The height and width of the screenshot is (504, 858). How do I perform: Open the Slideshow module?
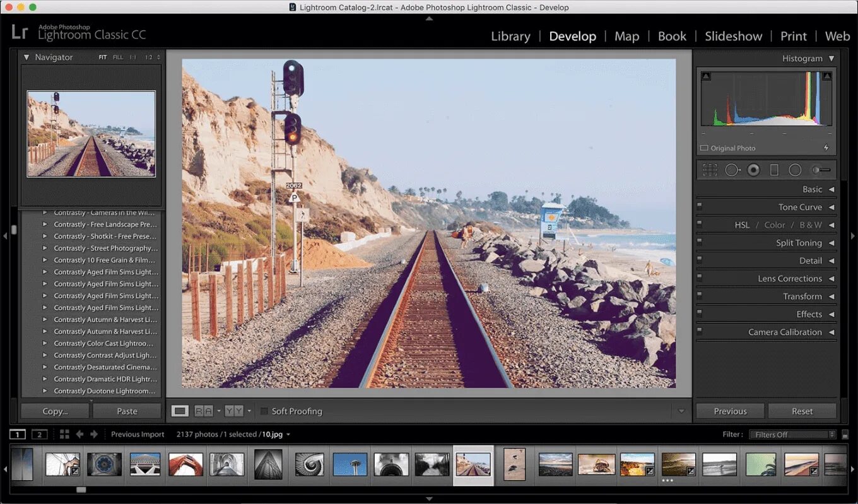coord(733,36)
